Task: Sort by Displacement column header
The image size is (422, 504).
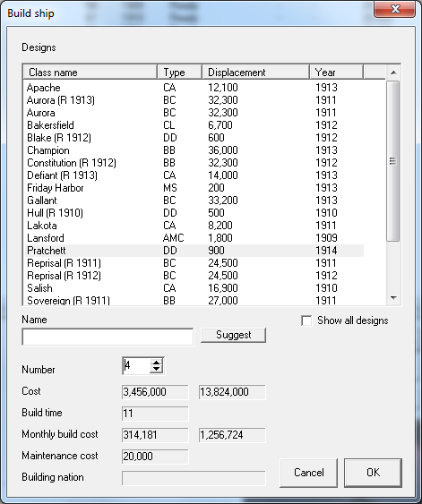Action: [255, 72]
